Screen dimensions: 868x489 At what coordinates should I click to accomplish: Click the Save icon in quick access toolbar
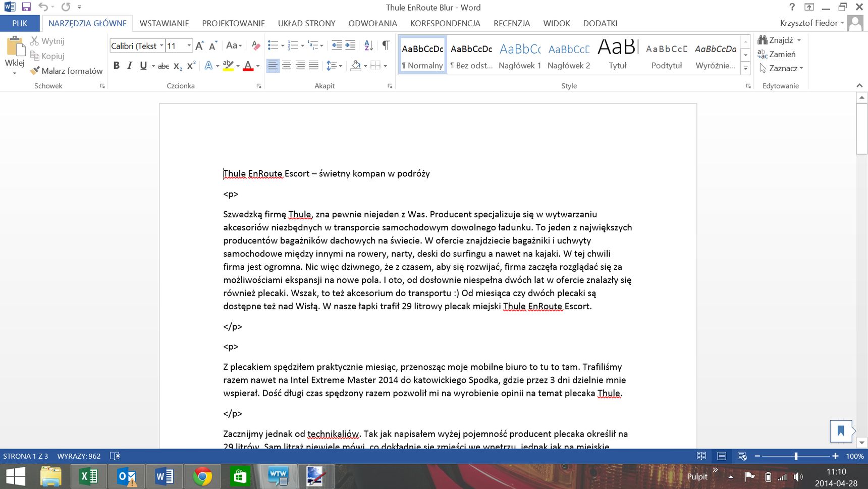point(26,7)
